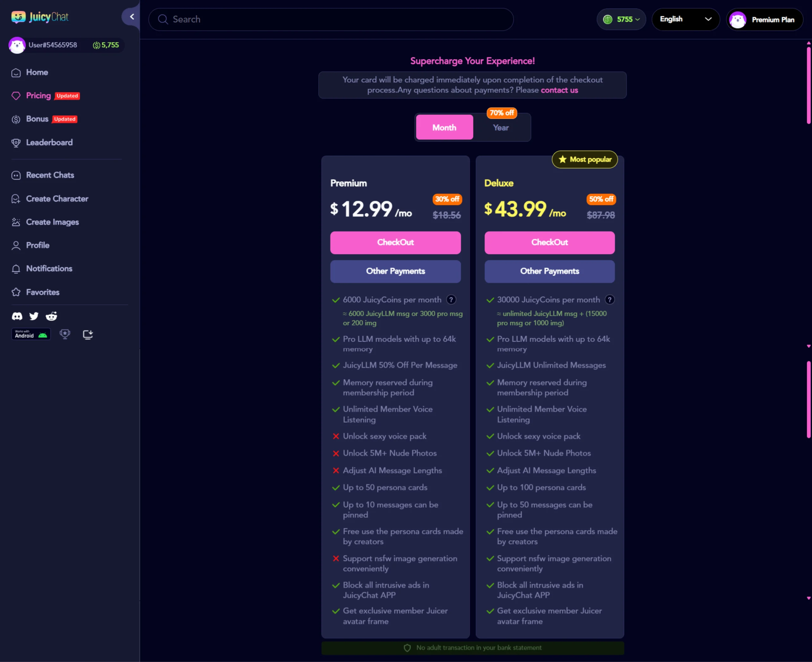Image resolution: width=812 pixels, height=662 pixels.
Task: Click the Works with Android badge
Action: pyautogui.click(x=31, y=334)
